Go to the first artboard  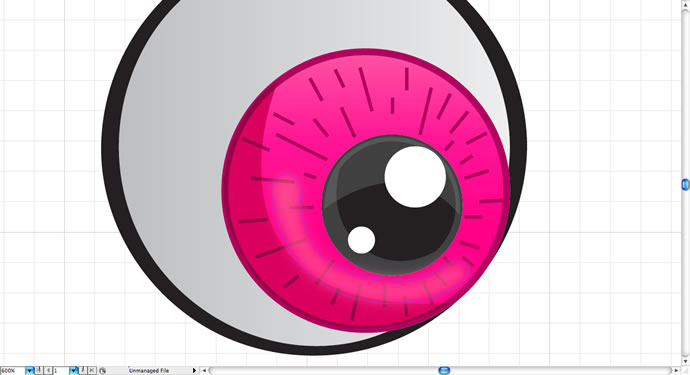coord(39,371)
